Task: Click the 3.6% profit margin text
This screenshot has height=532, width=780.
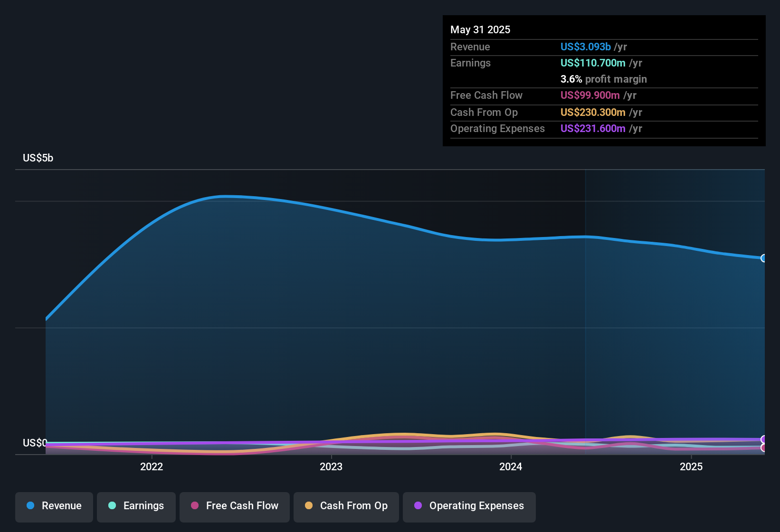Action: [604, 79]
